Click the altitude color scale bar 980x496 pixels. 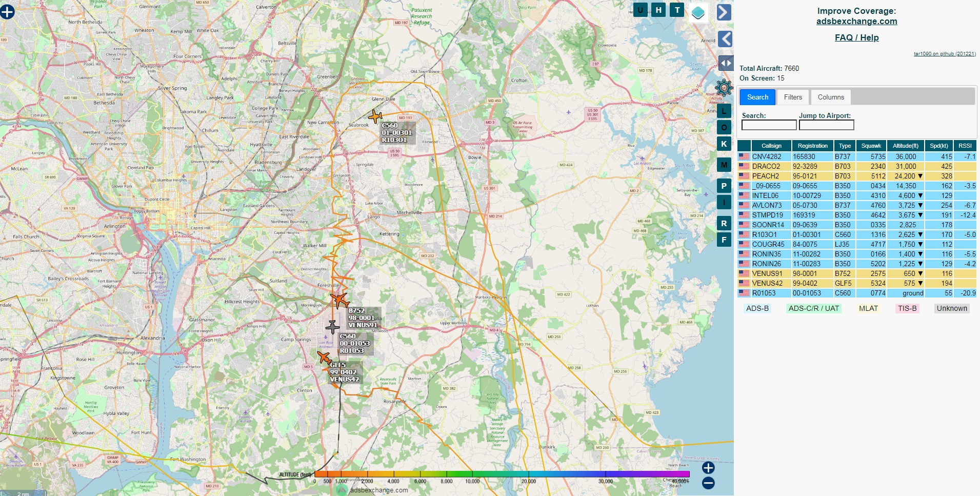[502, 474]
